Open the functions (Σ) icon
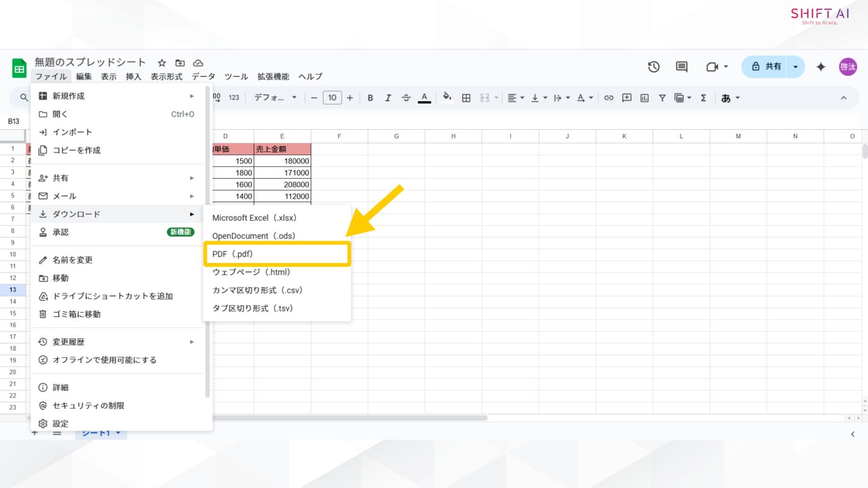 pos(703,98)
